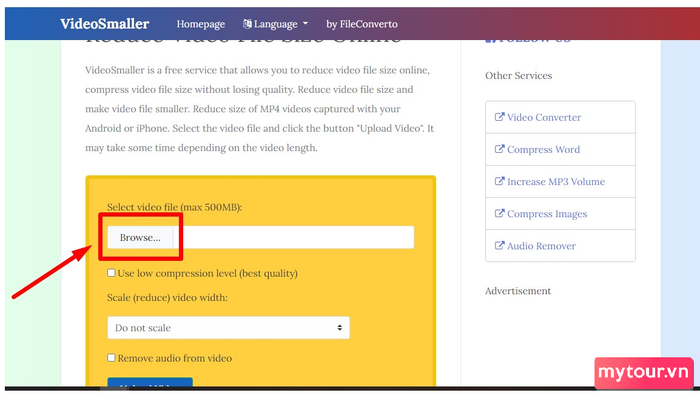Open the Increase MP3 Volume link
700x398 pixels.
(x=556, y=182)
